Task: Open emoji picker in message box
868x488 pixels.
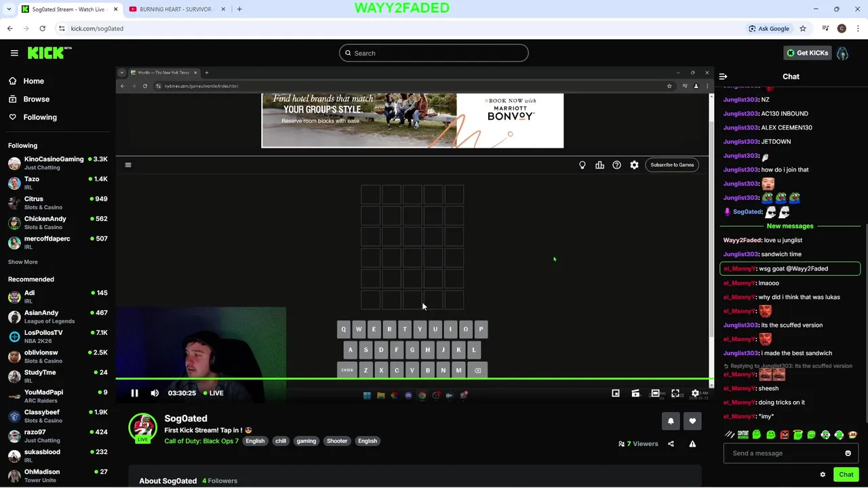Action: pos(848,453)
